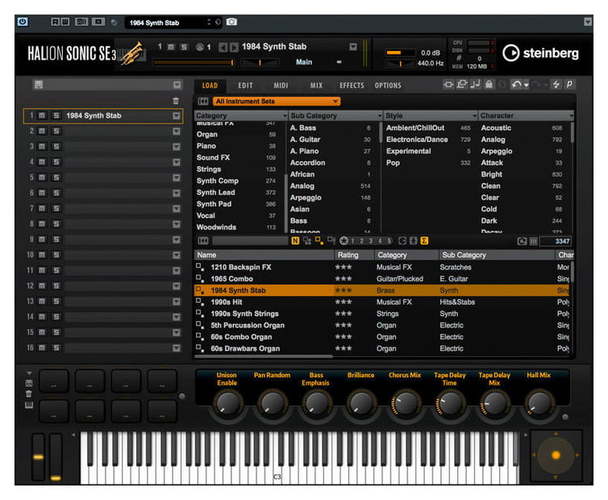Viewport: 608px width, 500px height.
Task: Click the global insert bypass icon
Action: (449, 84)
